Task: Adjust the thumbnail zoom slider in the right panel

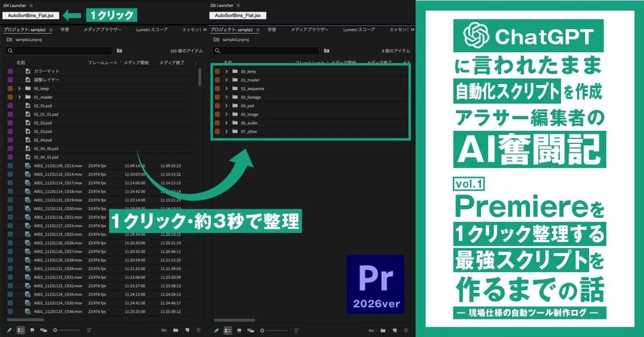Action: [x=274, y=330]
